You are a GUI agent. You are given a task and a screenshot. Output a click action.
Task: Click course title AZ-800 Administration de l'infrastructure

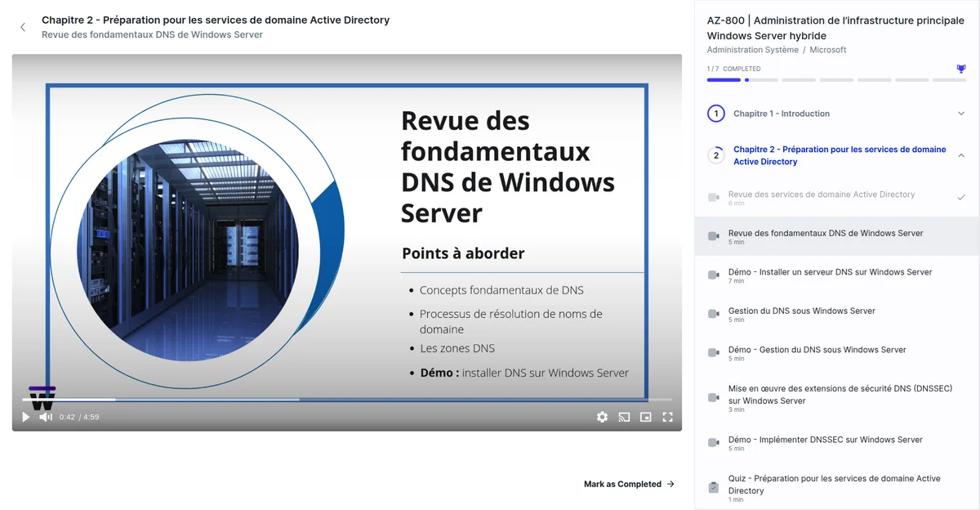click(835, 28)
